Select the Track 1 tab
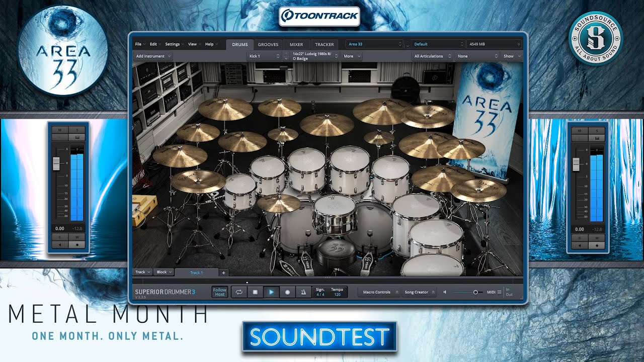The width and height of the screenshot is (644, 362). coord(196,273)
